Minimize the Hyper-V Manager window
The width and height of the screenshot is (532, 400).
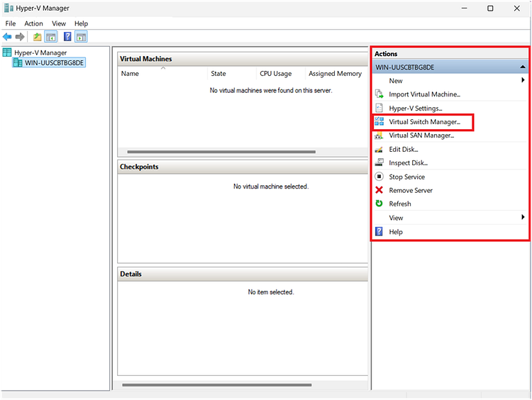465,8
